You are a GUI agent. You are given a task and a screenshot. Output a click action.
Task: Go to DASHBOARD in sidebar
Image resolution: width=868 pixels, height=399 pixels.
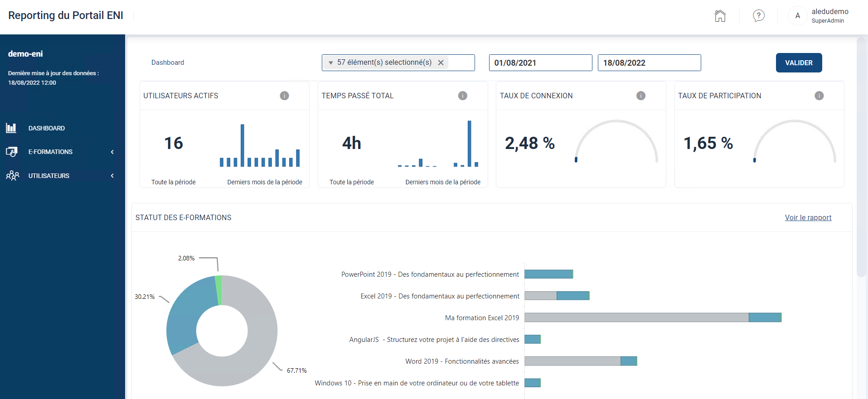[47, 128]
